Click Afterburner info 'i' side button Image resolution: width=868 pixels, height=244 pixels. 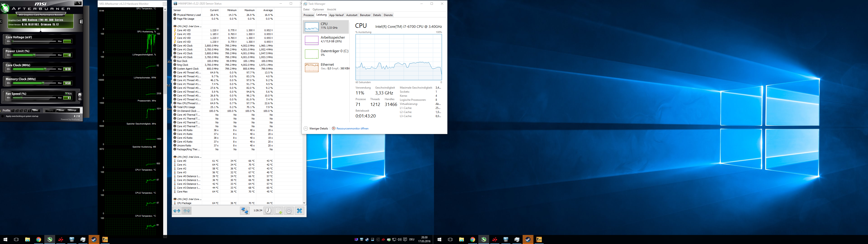81,21
